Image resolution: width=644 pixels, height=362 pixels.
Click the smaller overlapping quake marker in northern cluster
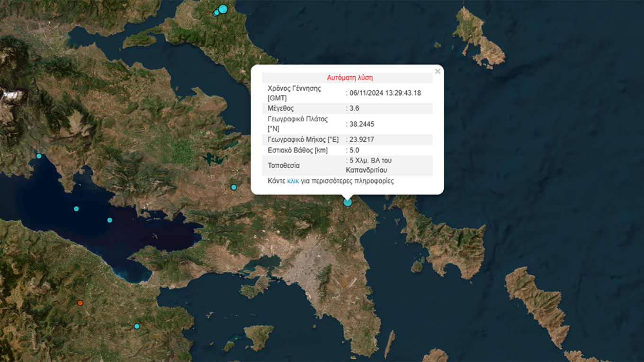pyautogui.click(x=216, y=13)
